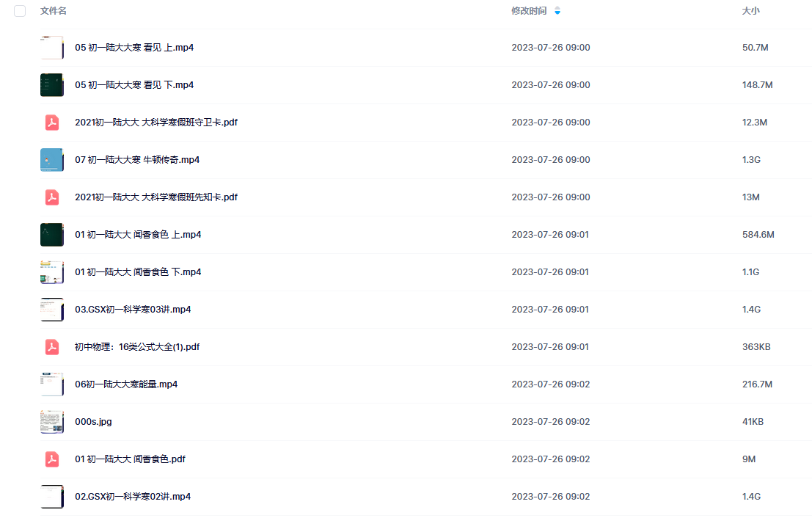This screenshot has height=518, width=812.
Task: Click the 修改时间 column header label
Action: coord(529,11)
